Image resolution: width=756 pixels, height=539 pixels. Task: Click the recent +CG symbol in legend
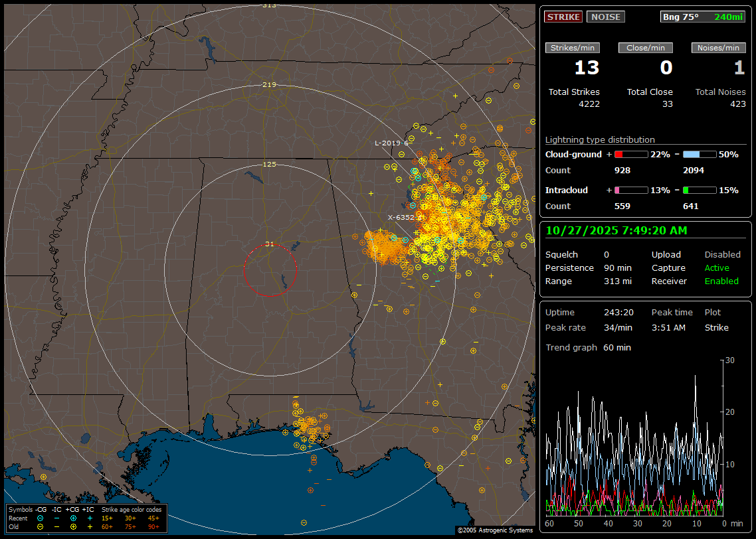[73, 518]
